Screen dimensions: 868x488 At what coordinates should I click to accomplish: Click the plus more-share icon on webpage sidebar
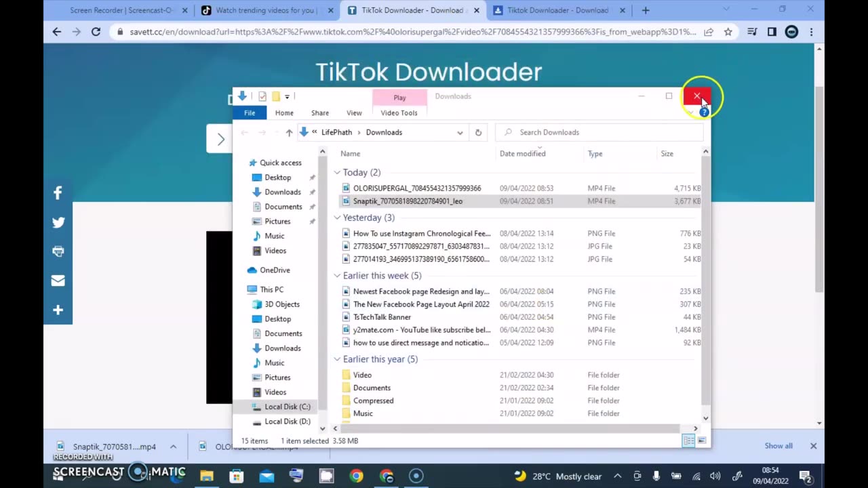pos(58,310)
